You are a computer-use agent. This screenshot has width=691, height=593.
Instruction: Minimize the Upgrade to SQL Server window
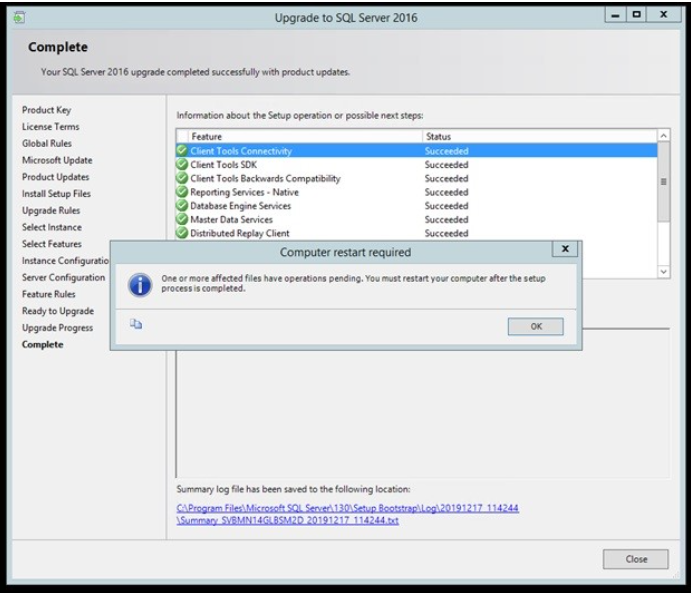[x=615, y=15]
